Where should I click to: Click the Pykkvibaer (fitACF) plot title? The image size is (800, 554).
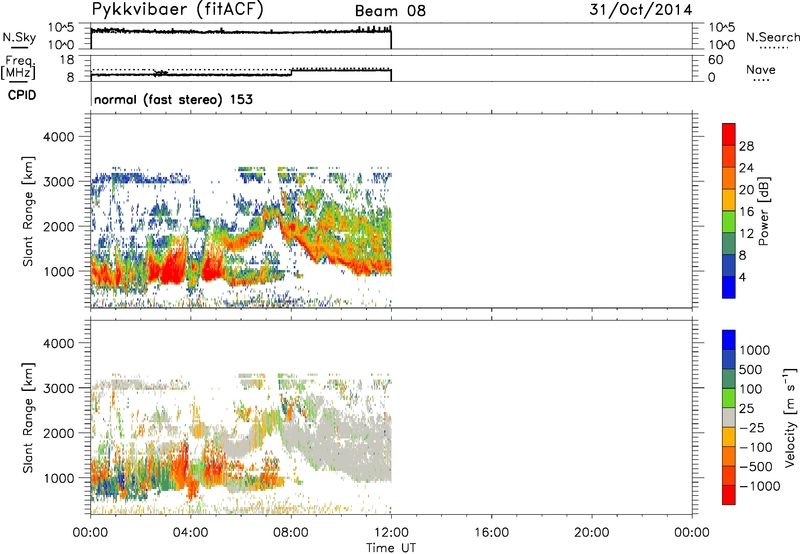click(178, 10)
